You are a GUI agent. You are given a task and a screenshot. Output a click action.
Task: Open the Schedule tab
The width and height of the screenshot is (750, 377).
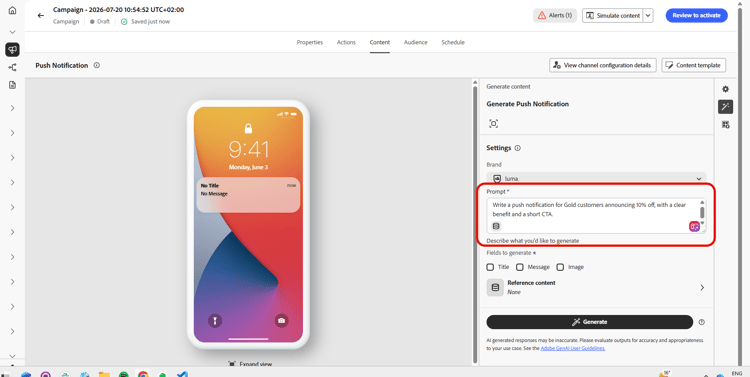tap(453, 42)
